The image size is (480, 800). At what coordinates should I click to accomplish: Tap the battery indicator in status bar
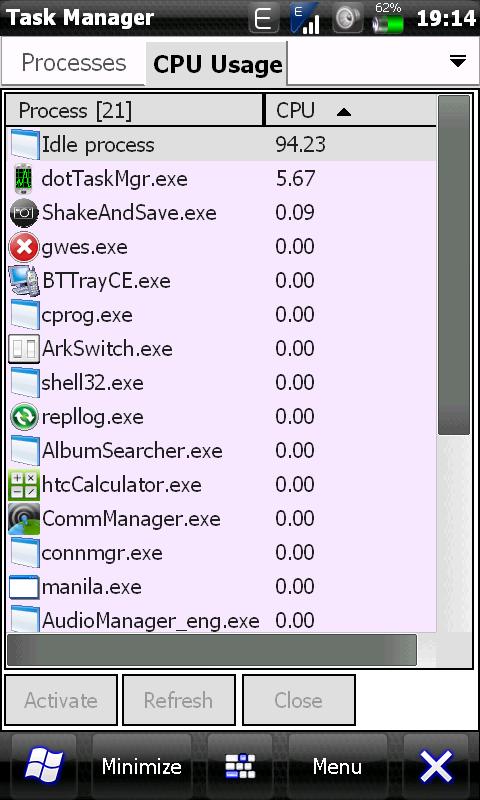pyautogui.click(x=388, y=18)
